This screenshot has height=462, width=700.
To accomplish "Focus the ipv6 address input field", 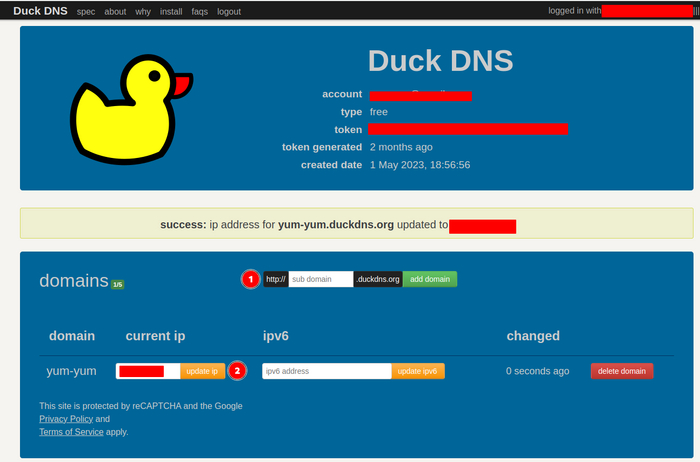I will tap(327, 371).
